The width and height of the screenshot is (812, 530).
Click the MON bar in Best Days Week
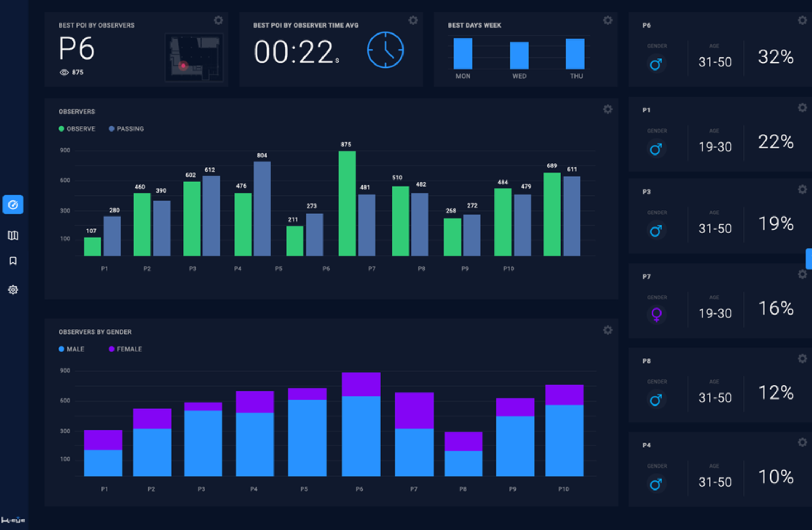463,54
